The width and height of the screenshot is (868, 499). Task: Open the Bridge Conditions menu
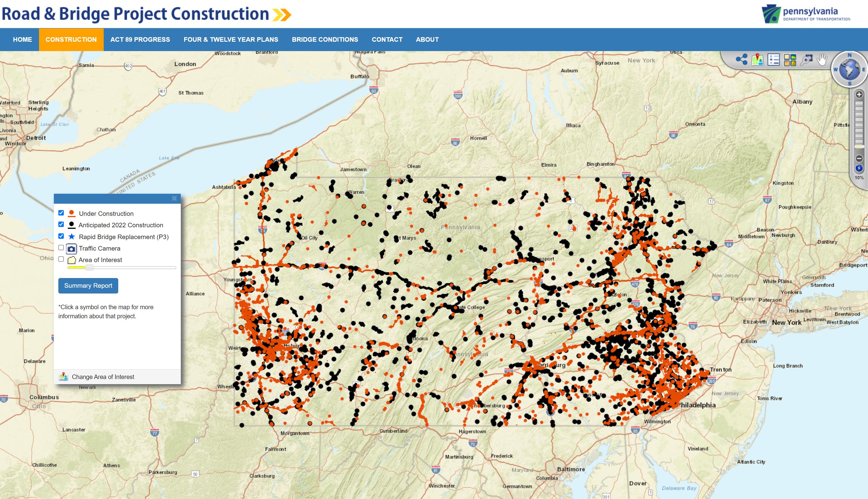pyautogui.click(x=325, y=39)
